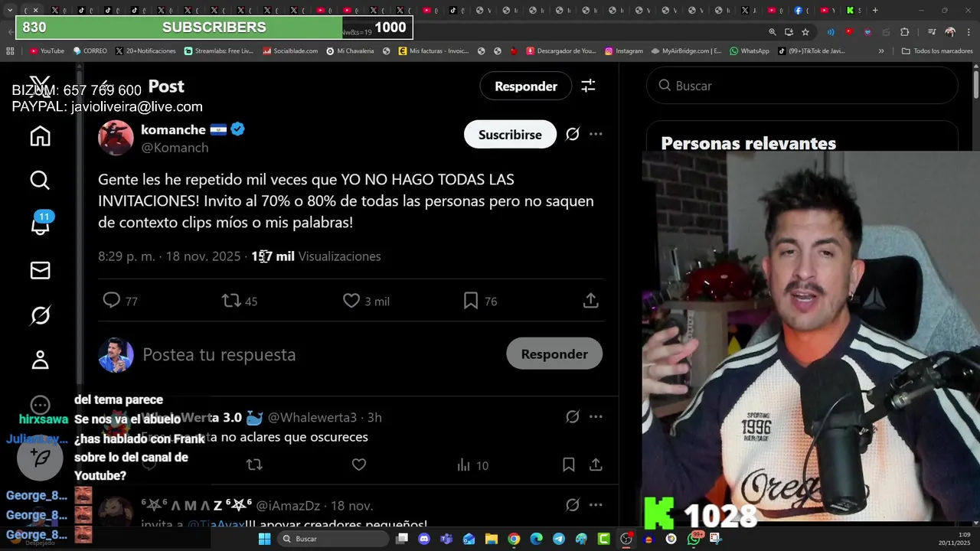The height and width of the screenshot is (551, 980).
Task: Open more options on iAmazDz reply
Action: (596, 505)
